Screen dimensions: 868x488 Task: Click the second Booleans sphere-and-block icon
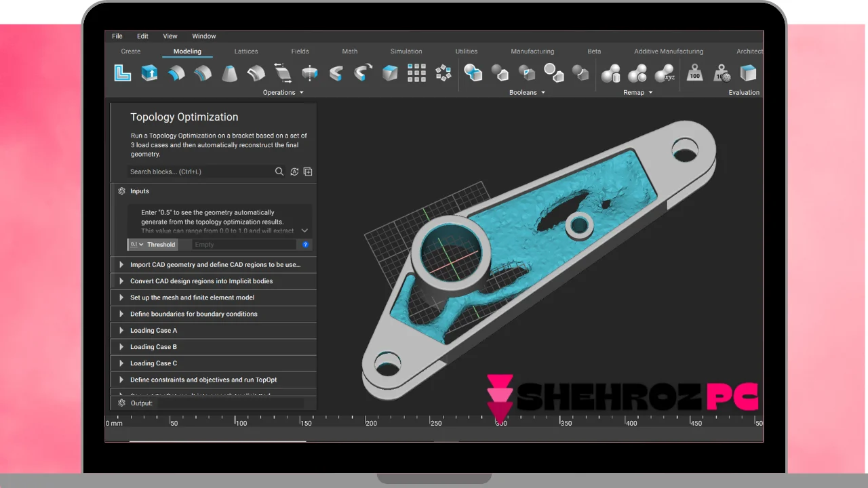pyautogui.click(x=500, y=73)
